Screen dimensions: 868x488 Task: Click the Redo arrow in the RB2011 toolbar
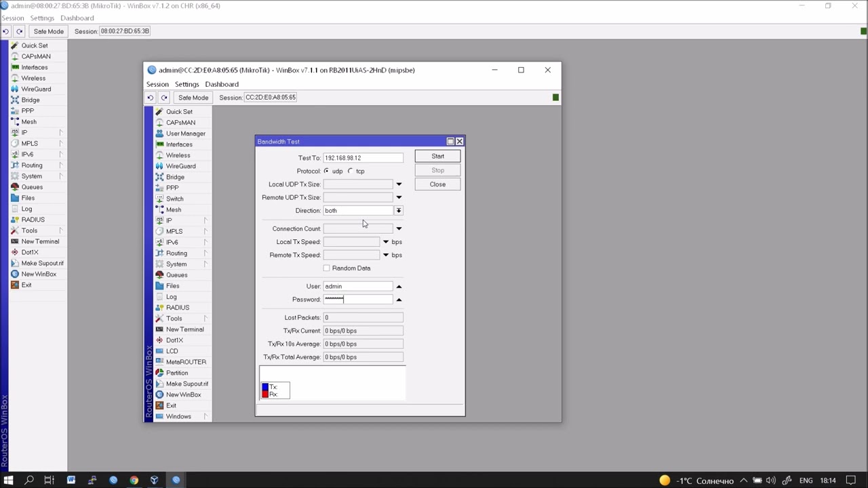[x=164, y=98]
